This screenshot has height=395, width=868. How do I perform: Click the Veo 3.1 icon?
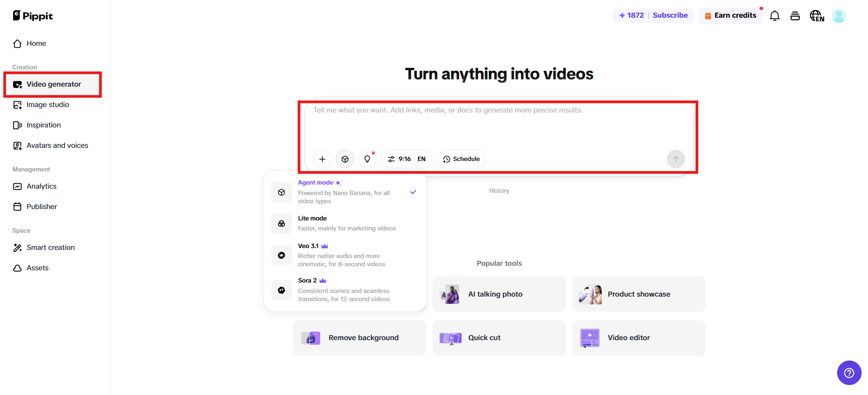(x=281, y=255)
